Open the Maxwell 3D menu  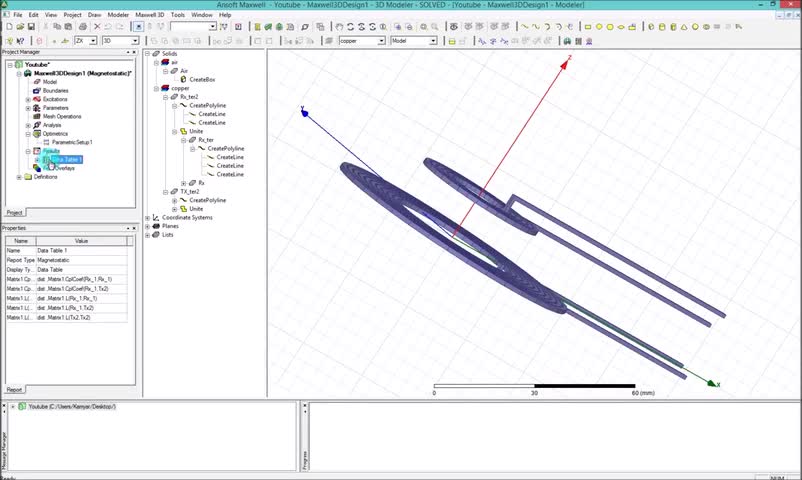click(150, 15)
